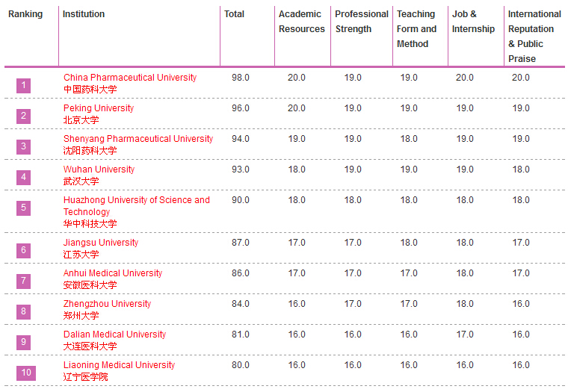Click the rank 6 badge
Image resolution: width=571 pixels, height=392 pixels.
(24, 250)
